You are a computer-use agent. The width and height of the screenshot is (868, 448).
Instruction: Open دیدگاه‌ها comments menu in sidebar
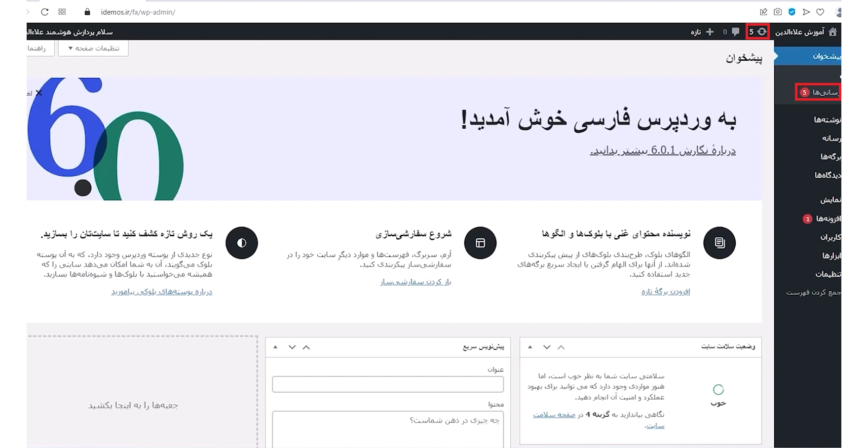828,175
